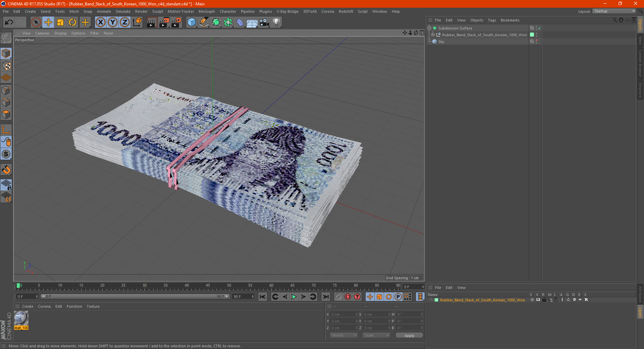Click the Undo arrow icon
644x349 pixels.
click(x=9, y=22)
